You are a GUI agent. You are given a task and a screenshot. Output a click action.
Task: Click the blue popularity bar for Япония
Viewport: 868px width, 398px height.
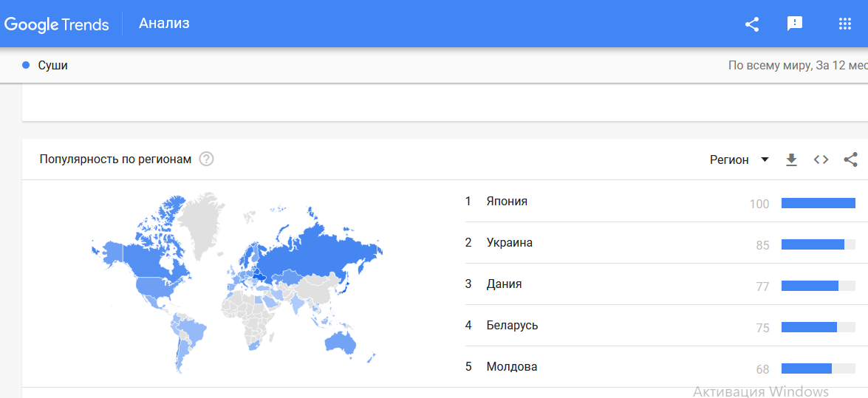(x=819, y=203)
